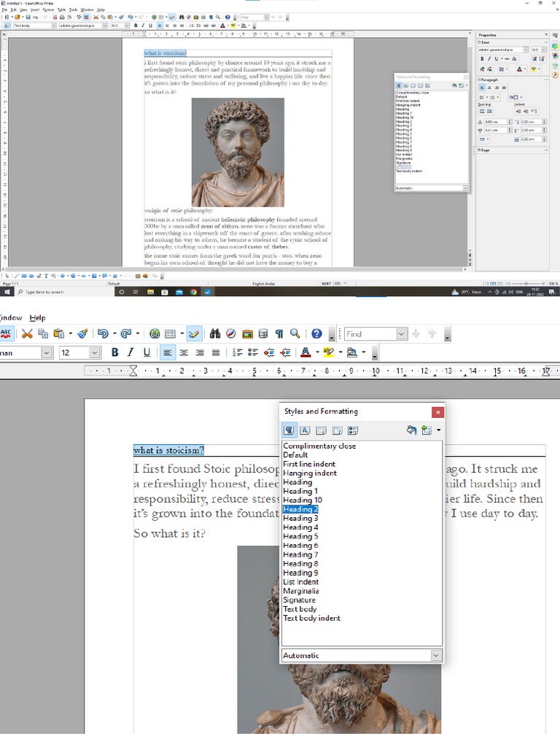Click the Font Color swatch in enlarged toolbar
The height and width of the screenshot is (747, 560).
click(306, 352)
